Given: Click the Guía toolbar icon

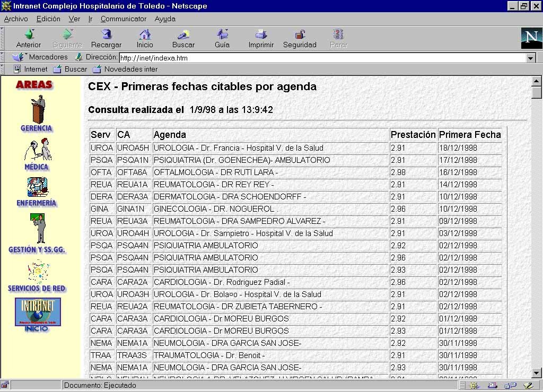Looking at the screenshot, I should click(222, 35).
